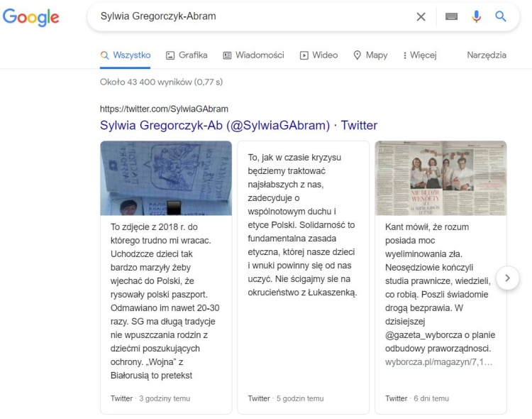Open the newspaper photo tweet image
Image resolution: width=532 pixels, height=419 pixels.
[x=440, y=178]
